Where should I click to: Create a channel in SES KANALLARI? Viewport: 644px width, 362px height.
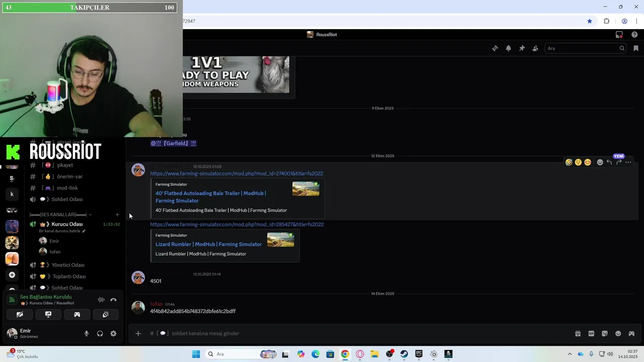point(117,215)
